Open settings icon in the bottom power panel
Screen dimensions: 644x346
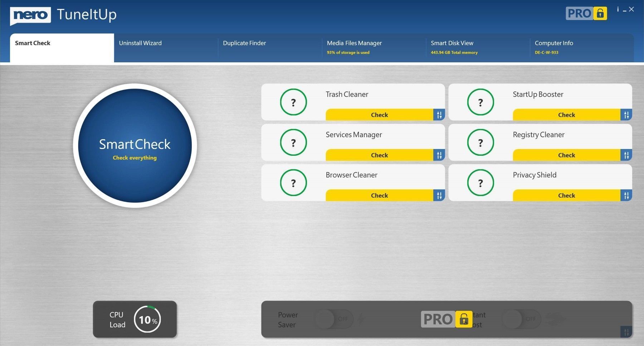(x=626, y=332)
